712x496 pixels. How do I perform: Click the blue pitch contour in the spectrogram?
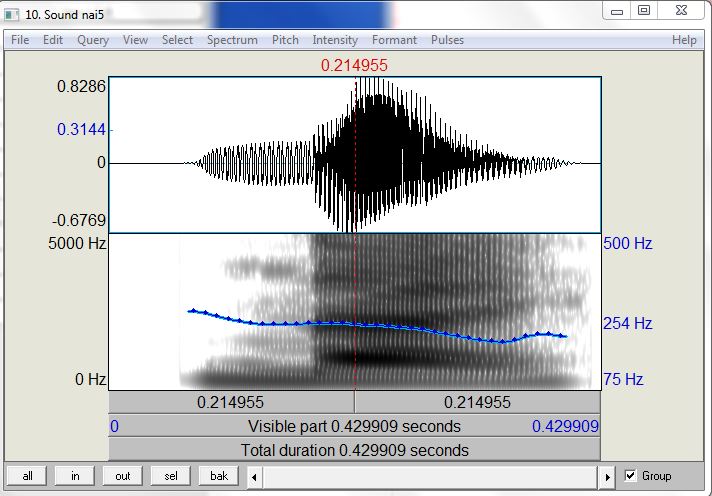(377, 325)
